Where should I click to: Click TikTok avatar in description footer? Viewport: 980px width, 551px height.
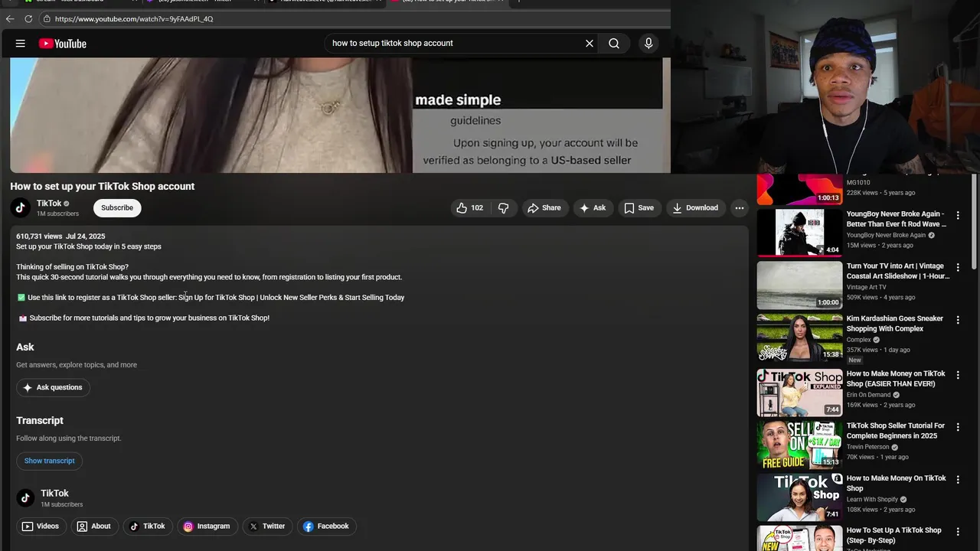click(25, 498)
